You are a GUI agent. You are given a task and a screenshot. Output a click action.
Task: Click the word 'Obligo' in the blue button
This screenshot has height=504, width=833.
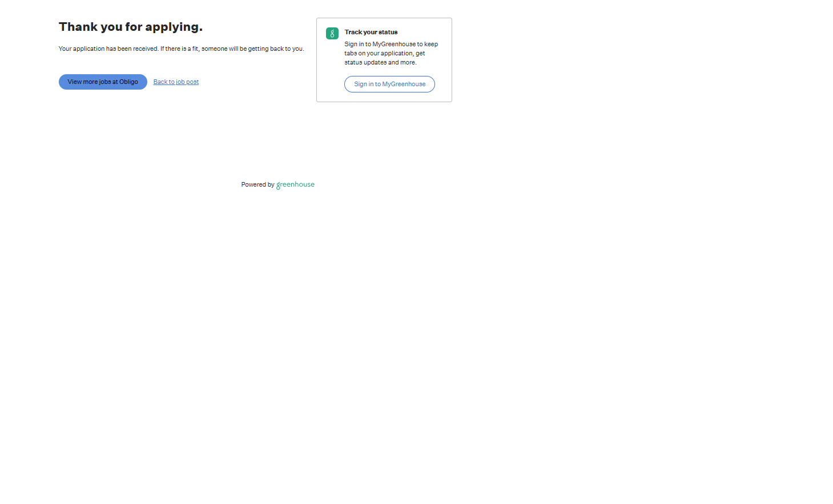tap(128, 82)
